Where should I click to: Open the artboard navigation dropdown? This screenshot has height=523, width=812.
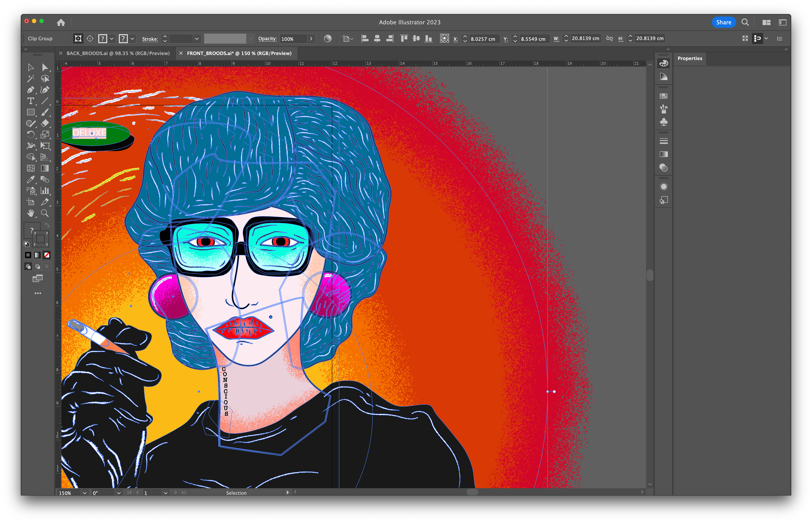pos(165,493)
